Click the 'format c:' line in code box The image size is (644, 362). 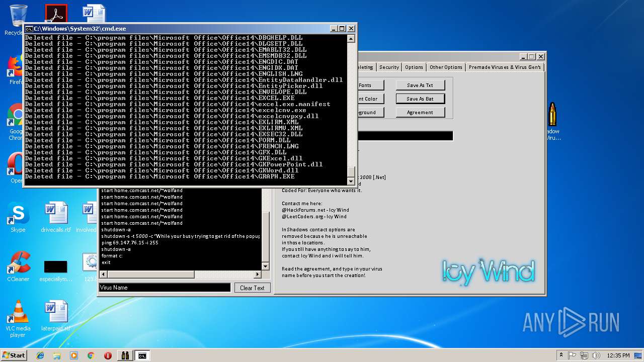pyautogui.click(x=112, y=256)
